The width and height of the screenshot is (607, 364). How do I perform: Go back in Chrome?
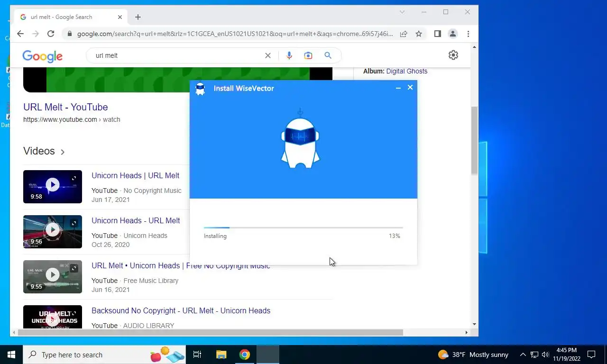click(x=20, y=34)
